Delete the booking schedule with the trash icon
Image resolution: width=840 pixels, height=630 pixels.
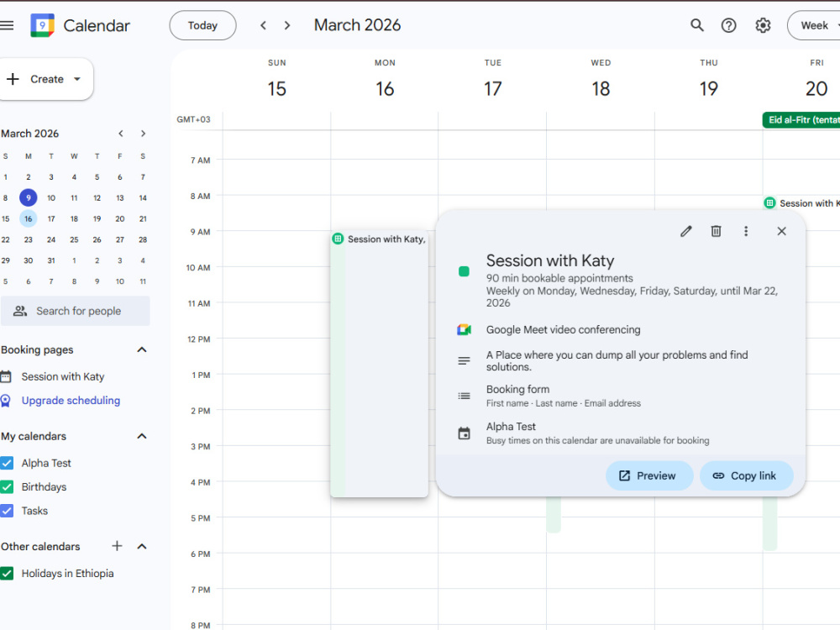pyautogui.click(x=716, y=231)
